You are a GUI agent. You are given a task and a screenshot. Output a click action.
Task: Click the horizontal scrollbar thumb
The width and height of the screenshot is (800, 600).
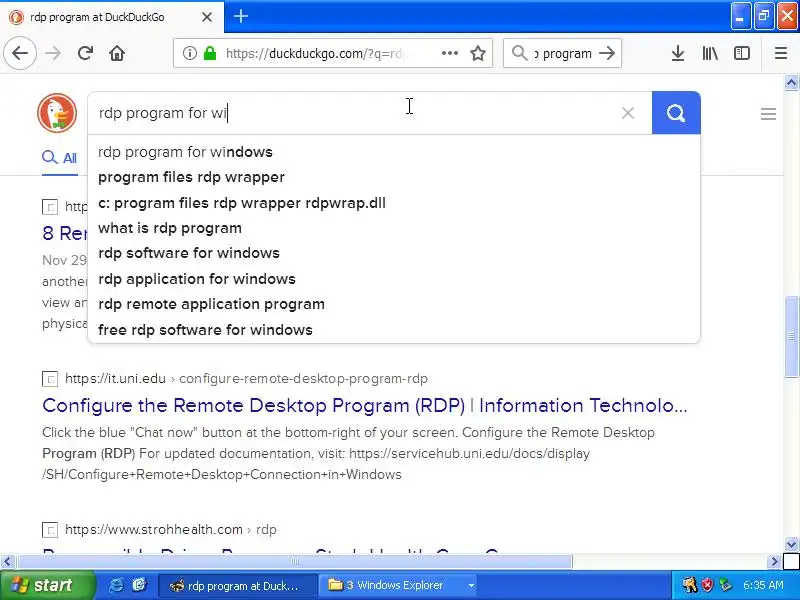[295, 562]
